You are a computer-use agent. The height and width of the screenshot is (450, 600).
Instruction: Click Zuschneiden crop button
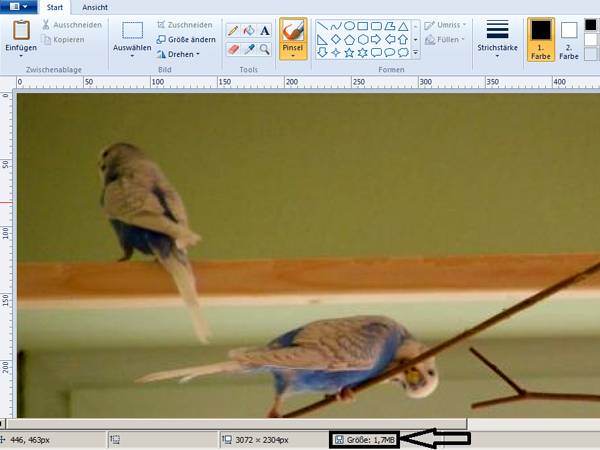tap(185, 25)
